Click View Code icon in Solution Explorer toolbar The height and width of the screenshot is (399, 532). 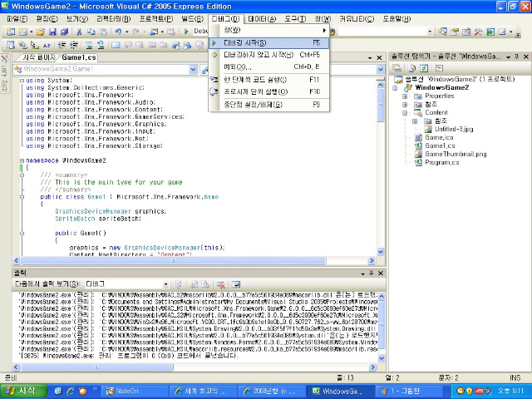[439, 68]
